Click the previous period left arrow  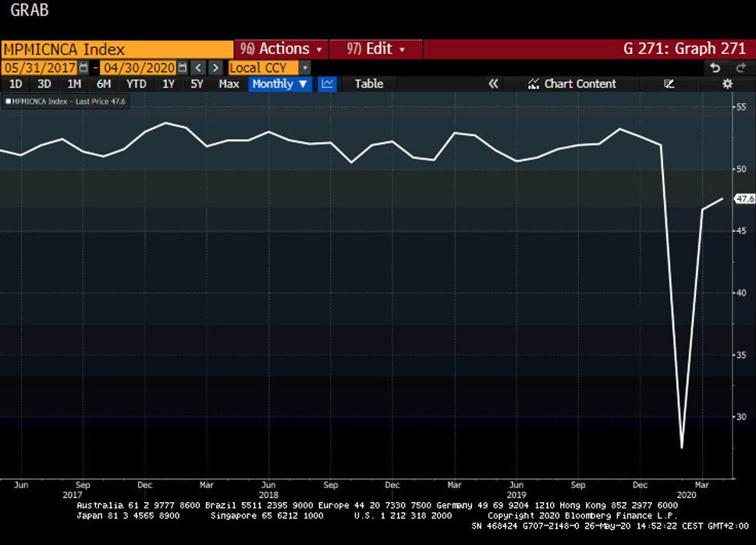pyautogui.click(x=198, y=68)
